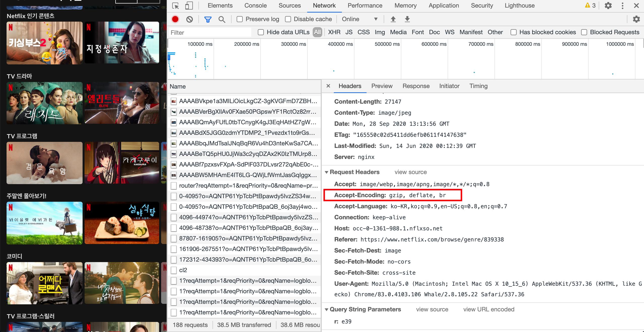Stop recording network log

point(175,19)
